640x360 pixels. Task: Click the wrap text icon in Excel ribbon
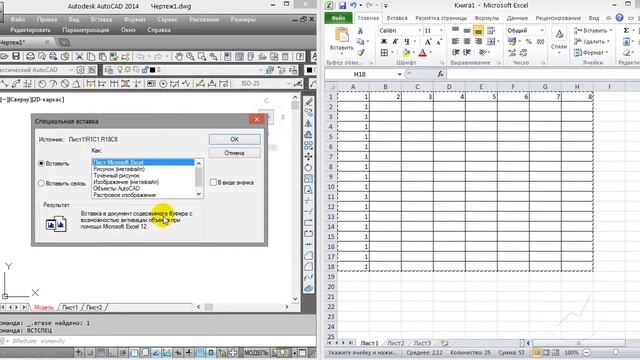click(491, 31)
